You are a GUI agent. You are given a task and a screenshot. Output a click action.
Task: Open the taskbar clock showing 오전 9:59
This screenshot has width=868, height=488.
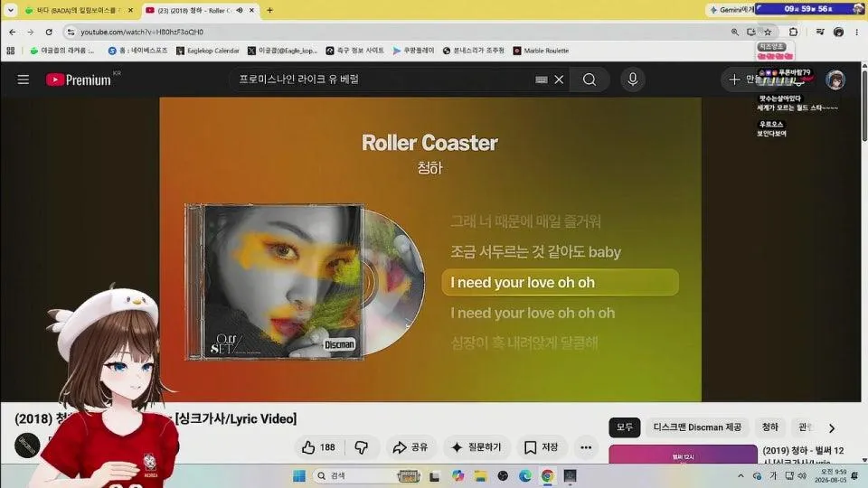coord(833,476)
